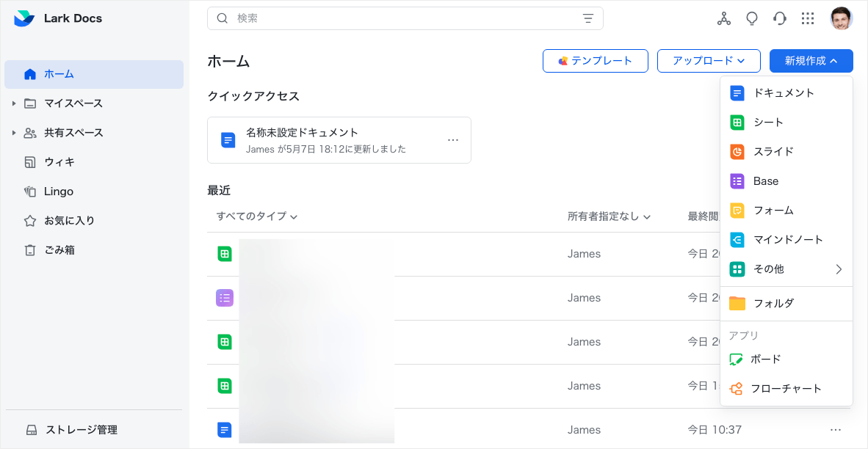Expand the 共有スペース tree arrow
This screenshot has height=449, width=868.
click(15, 134)
